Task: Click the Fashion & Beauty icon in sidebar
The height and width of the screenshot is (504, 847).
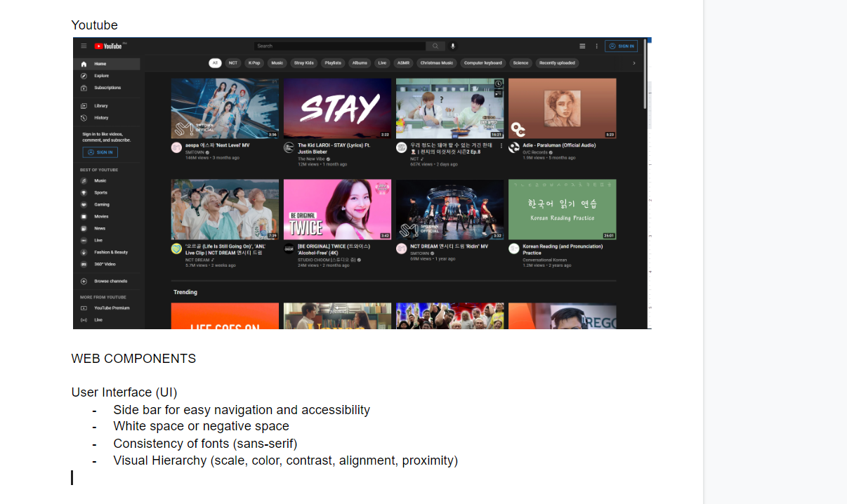Action: (x=84, y=252)
